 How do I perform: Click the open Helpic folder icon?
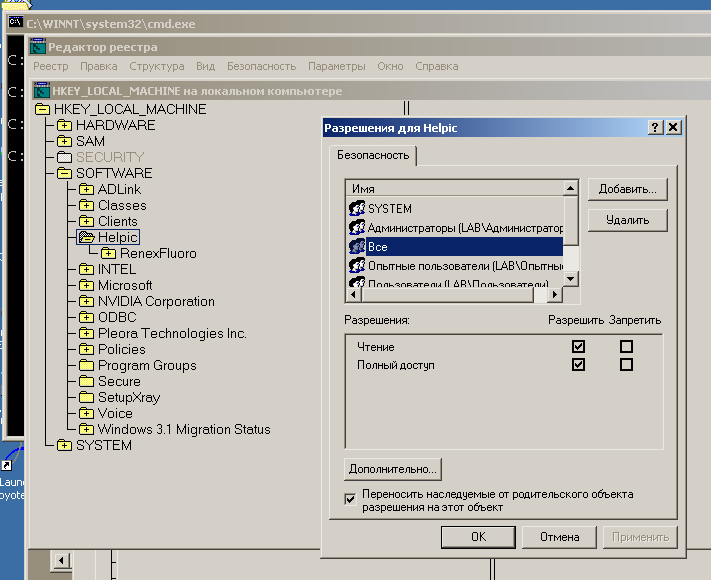pyautogui.click(x=87, y=237)
